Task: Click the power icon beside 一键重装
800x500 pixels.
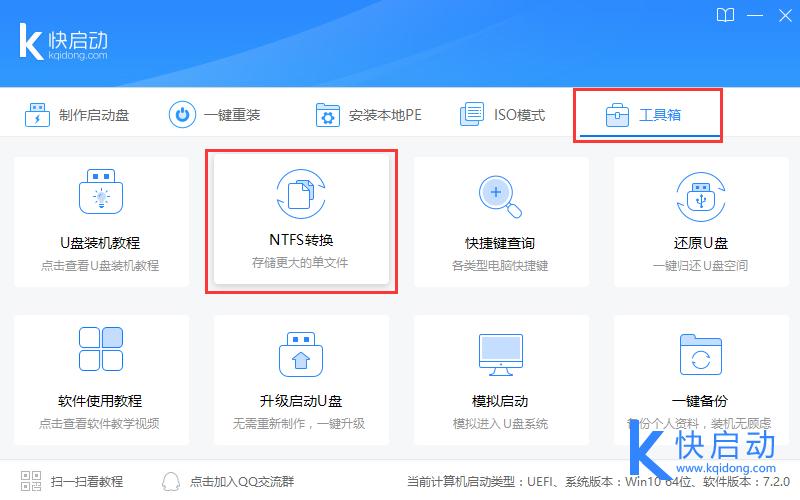Action: 182,115
